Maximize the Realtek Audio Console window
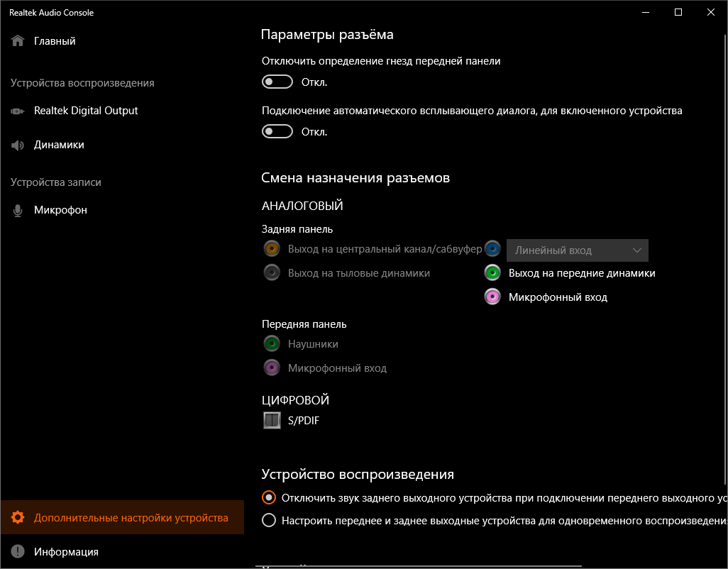Image resolution: width=728 pixels, height=569 pixels. click(x=678, y=12)
